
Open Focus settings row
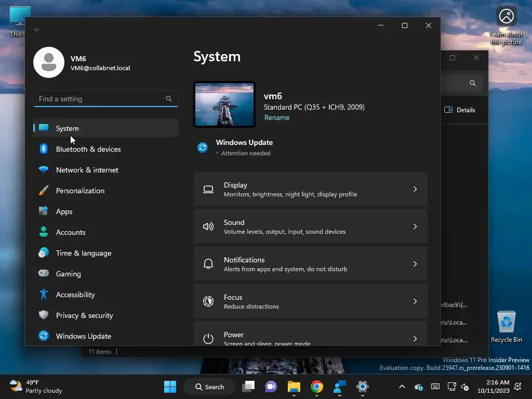[x=311, y=301]
